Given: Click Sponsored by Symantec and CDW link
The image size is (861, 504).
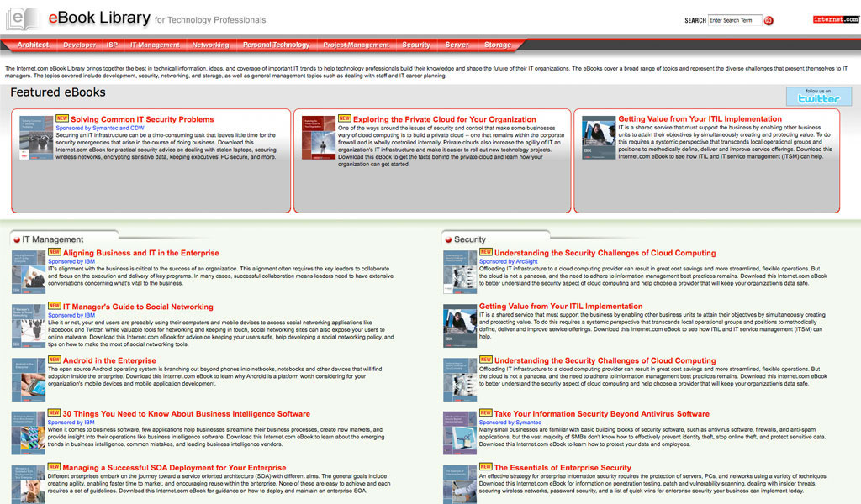Looking at the screenshot, I should [100, 128].
